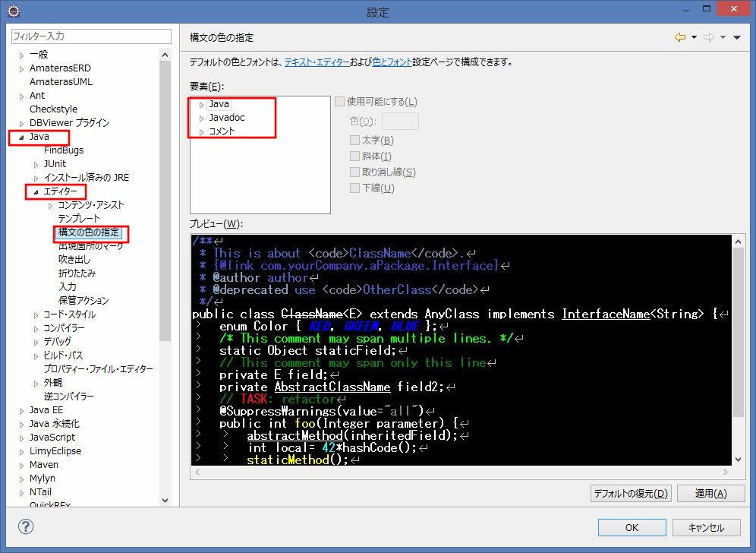Toggle the 下線(U) underline checkbox
756x553 pixels.
(355, 188)
